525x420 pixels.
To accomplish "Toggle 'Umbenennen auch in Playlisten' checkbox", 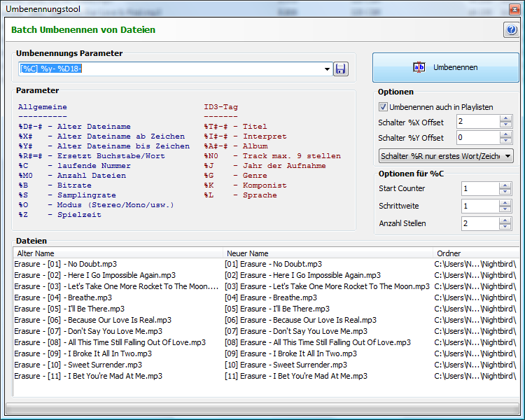I will click(x=383, y=107).
